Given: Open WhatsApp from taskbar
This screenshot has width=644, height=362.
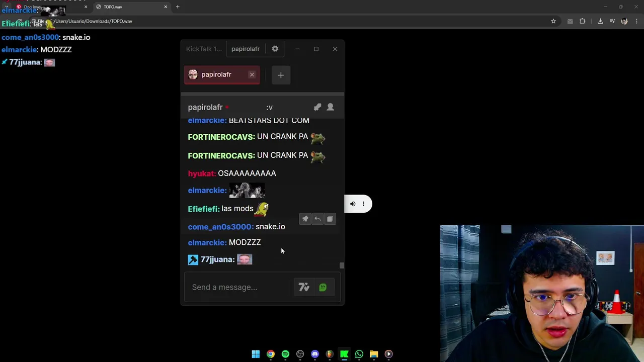Looking at the screenshot, I should click(359, 354).
